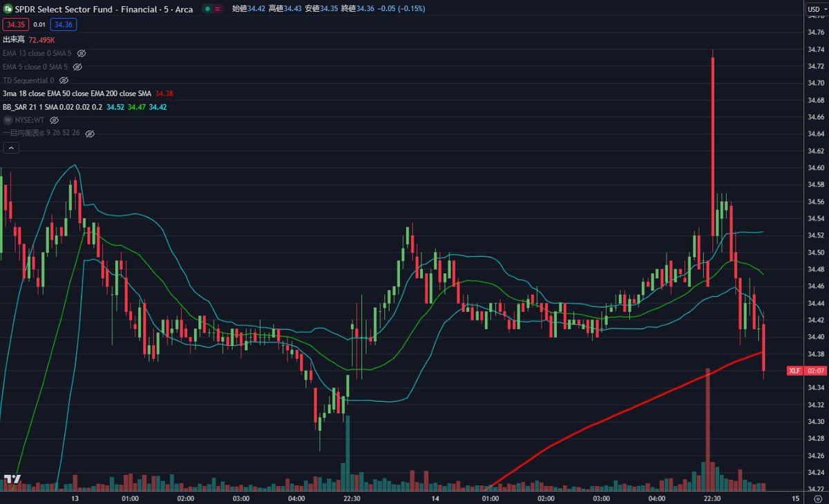The width and height of the screenshot is (829, 504).
Task: Select the 一目均衡表 9 26 52 26 label
Action: pyautogui.click(x=41, y=133)
